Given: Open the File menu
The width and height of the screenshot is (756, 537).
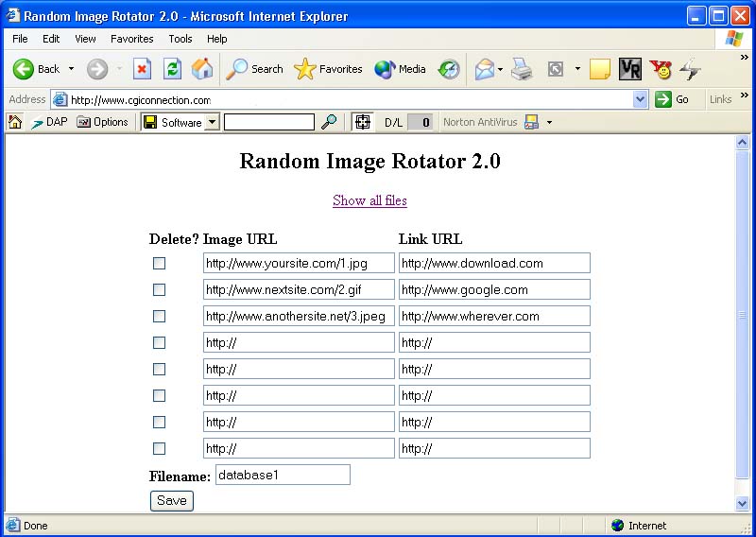Looking at the screenshot, I should [20, 39].
